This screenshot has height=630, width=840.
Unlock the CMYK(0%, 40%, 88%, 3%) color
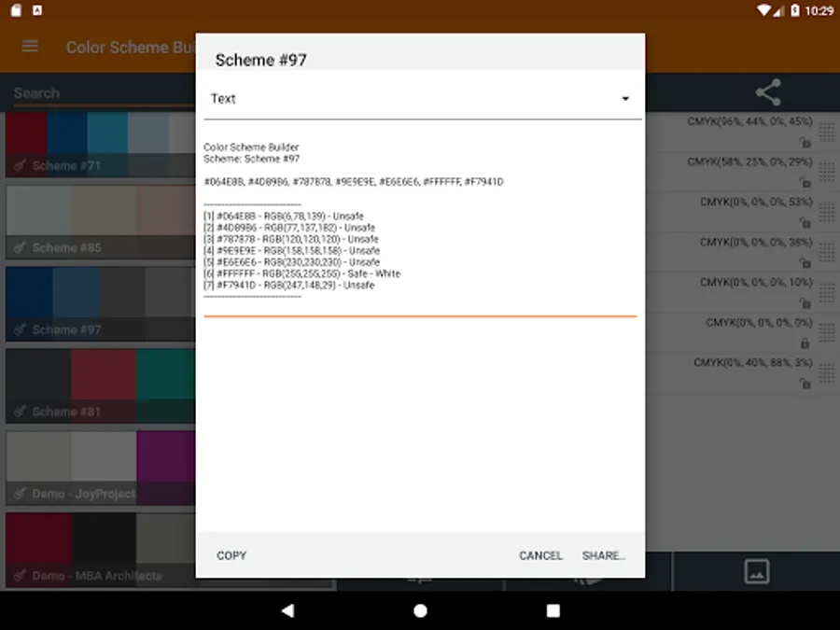(805, 384)
